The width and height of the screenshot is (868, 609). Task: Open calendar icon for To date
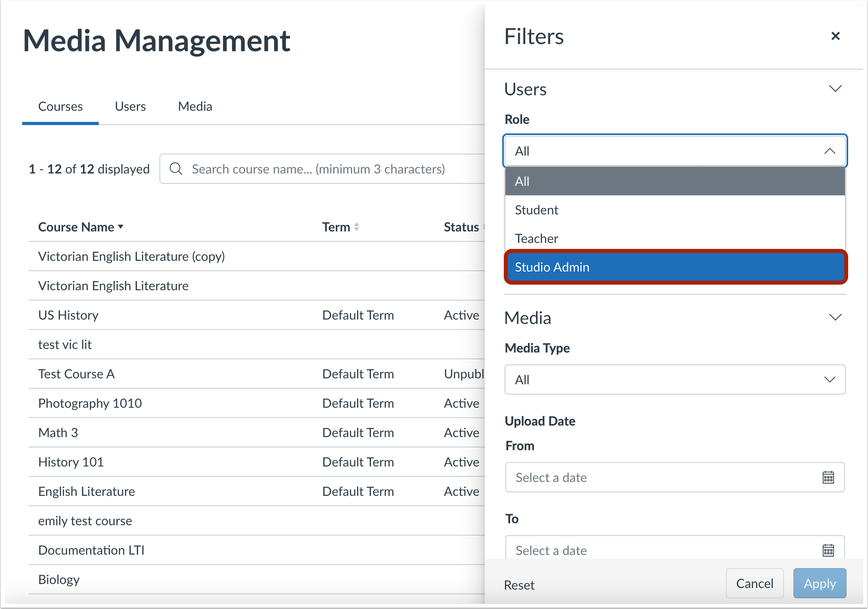click(x=828, y=550)
